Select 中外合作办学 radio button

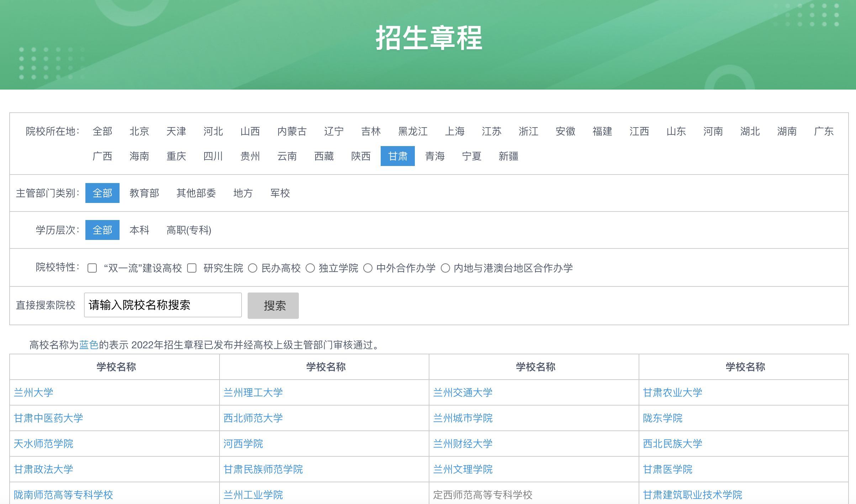tap(368, 268)
